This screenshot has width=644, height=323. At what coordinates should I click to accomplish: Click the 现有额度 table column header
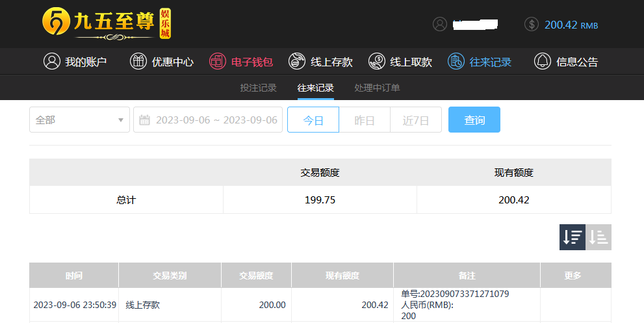pos(342,276)
